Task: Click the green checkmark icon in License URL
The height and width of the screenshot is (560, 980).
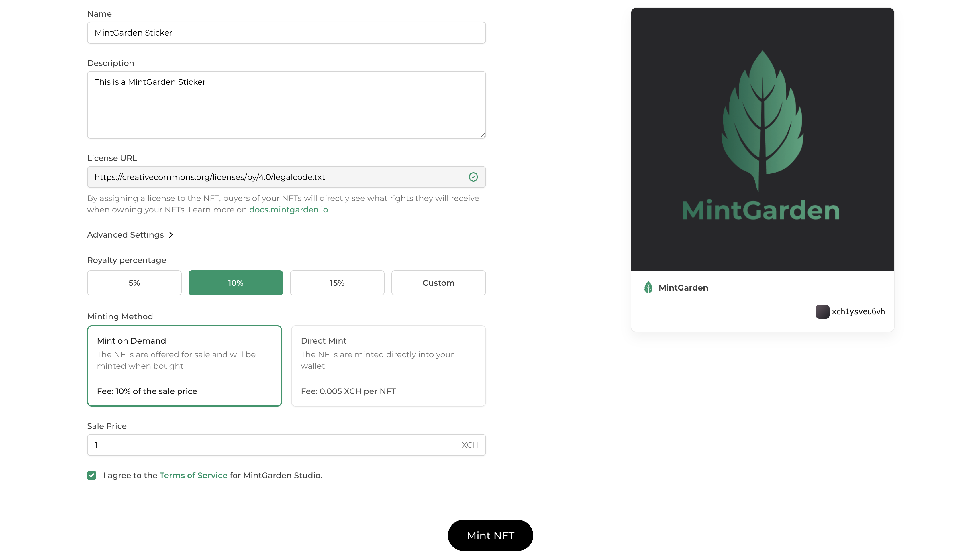Action: tap(473, 177)
